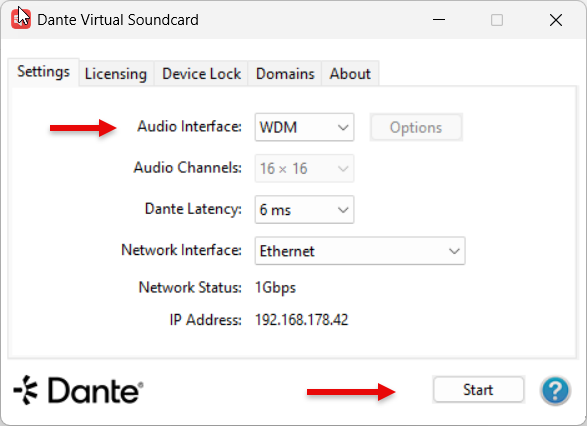Screen dimensions: 587x426
Task: Click the maximize window button
Action: (497, 20)
